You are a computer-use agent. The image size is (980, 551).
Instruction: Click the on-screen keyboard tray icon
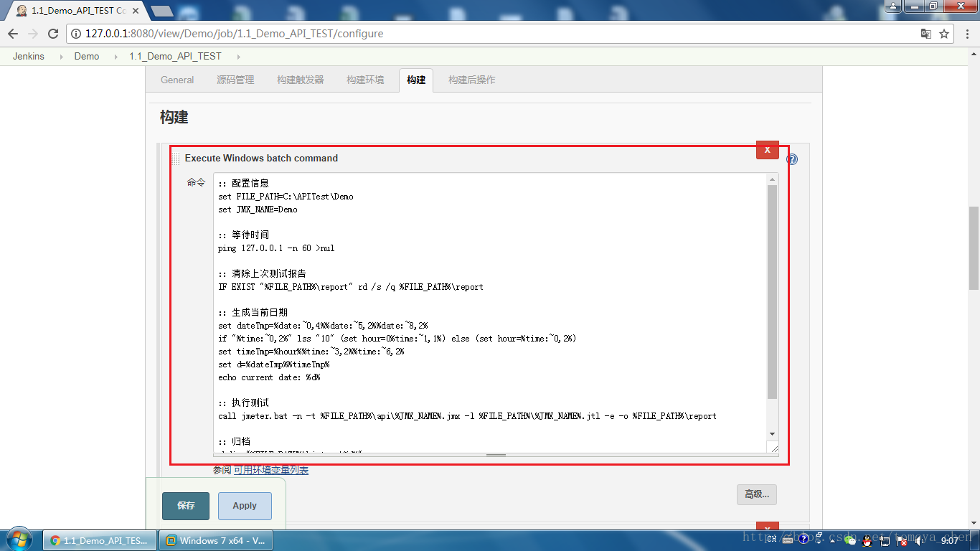[788, 539]
